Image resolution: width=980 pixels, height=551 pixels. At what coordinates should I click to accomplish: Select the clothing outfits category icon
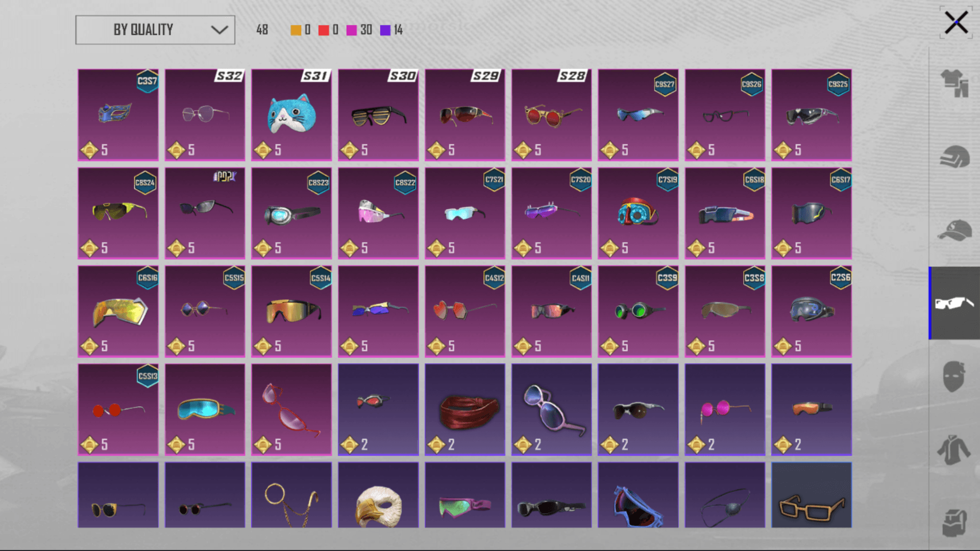pos(954,83)
